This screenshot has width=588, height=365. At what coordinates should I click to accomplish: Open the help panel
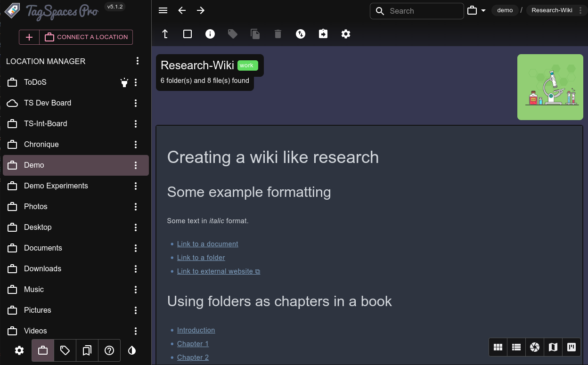click(109, 350)
